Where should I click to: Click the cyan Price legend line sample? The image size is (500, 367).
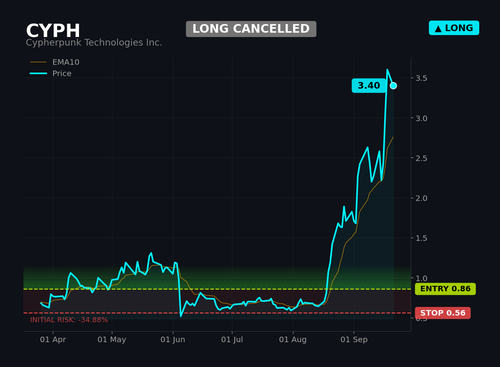click(38, 73)
